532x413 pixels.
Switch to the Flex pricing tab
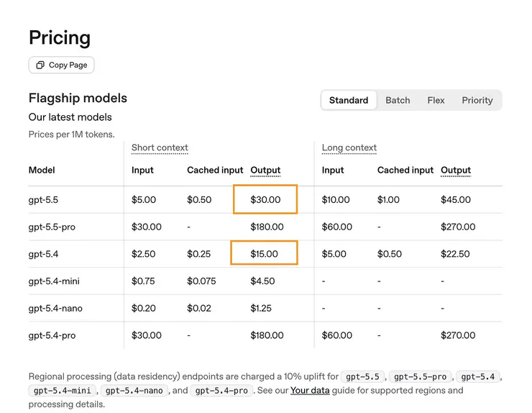(x=436, y=100)
